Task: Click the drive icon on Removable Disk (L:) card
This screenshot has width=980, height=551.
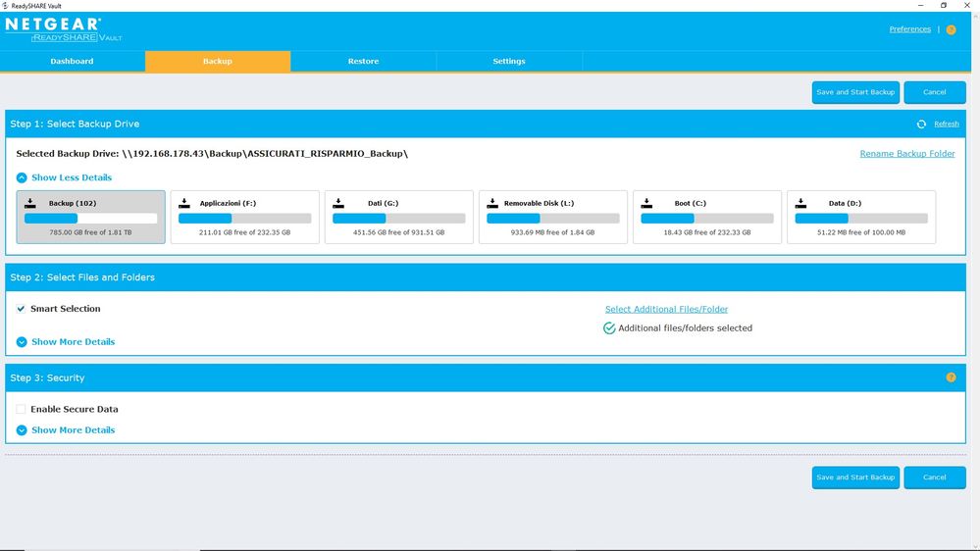Action: pyautogui.click(x=492, y=203)
